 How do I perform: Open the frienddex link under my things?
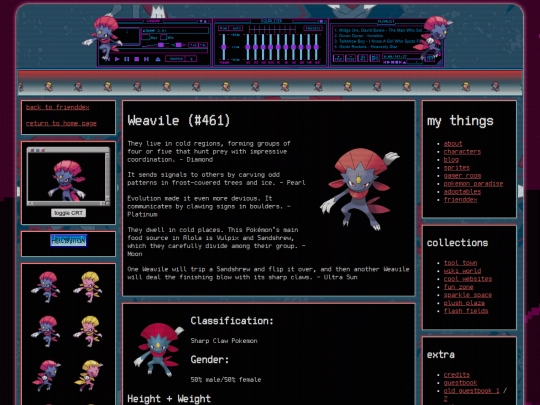click(x=460, y=200)
